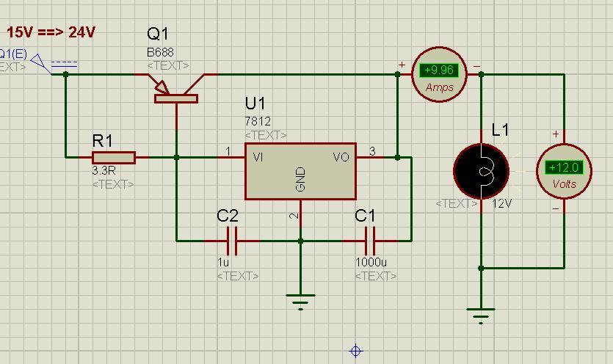Click junction dot at regulator VO node
Screen dimensions: 613x364
point(398,158)
